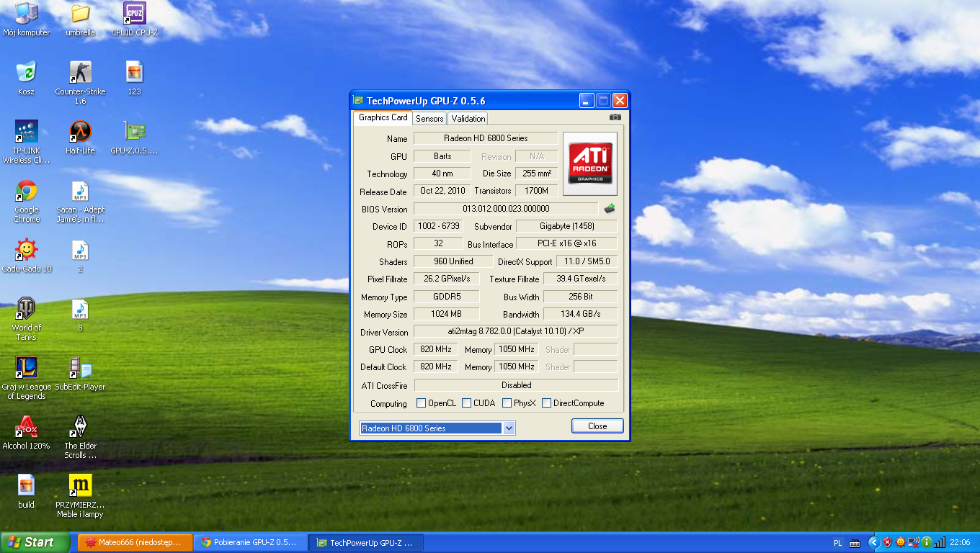980x553 pixels.
Task: Select the World of Tanks shortcut
Action: [x=27, y=320]
